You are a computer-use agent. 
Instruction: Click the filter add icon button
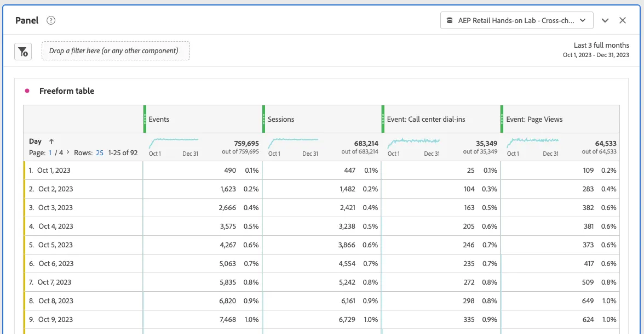pyautogui.click(x=23, y=52)
